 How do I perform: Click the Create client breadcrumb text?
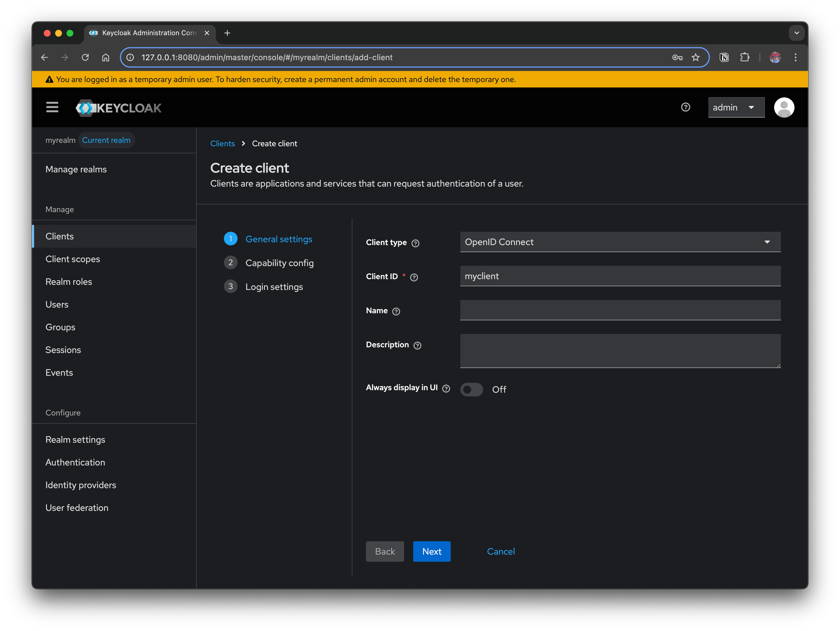click(275, 144)
